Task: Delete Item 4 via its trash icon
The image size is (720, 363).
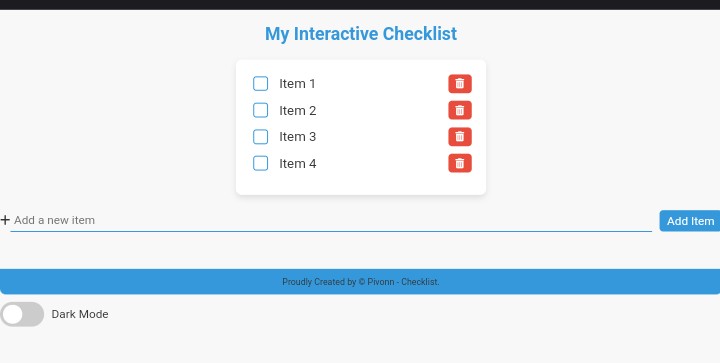Action: pos(460,163)
